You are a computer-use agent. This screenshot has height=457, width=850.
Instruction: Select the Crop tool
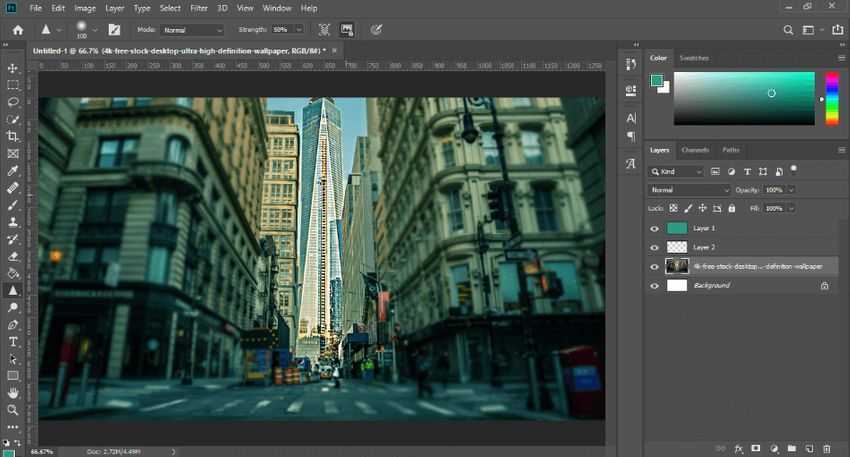[13, 136]
